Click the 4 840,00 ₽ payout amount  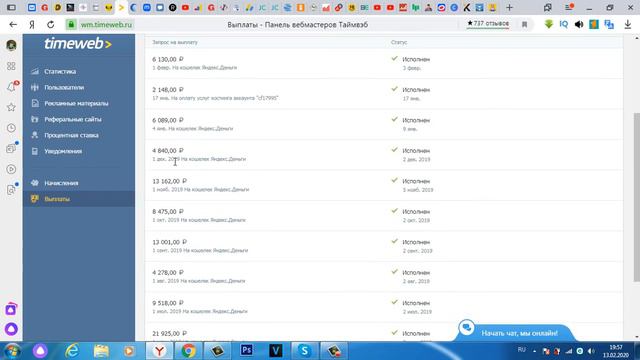(x=168, y=151)
